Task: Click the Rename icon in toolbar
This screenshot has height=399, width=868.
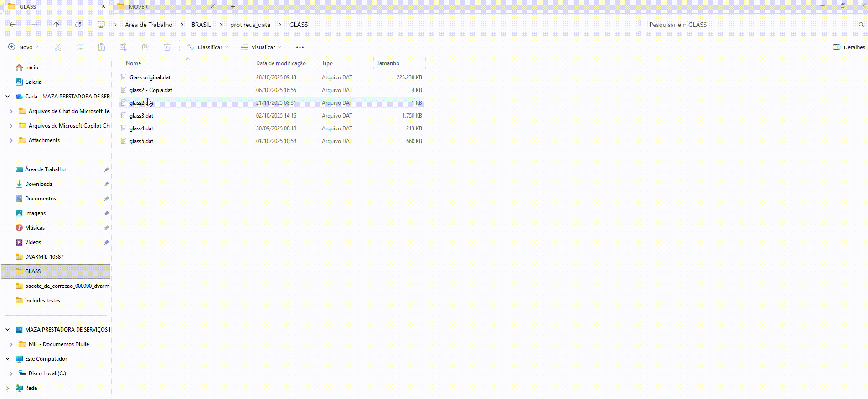Action: tap(124, 47)
